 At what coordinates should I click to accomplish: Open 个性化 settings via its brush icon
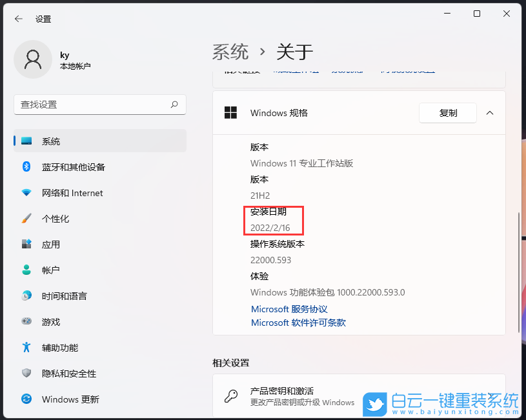[26, 218]
